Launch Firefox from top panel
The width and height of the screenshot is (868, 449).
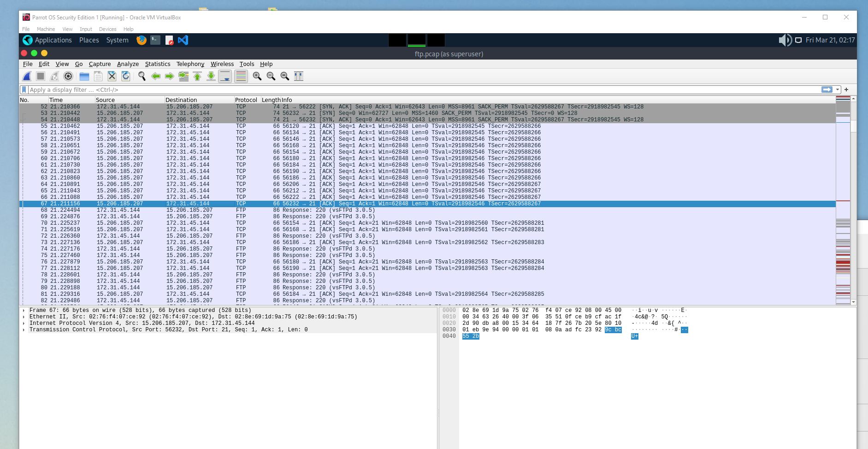(142, 40)
